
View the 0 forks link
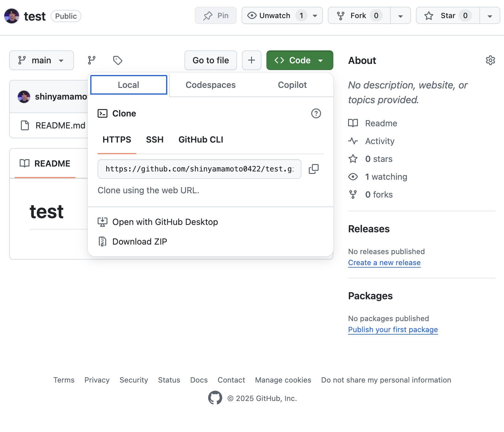(370, 194)
